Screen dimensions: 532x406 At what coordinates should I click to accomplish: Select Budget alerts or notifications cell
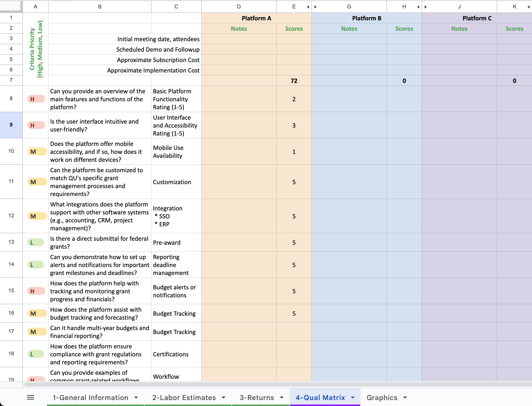(176, 291)
